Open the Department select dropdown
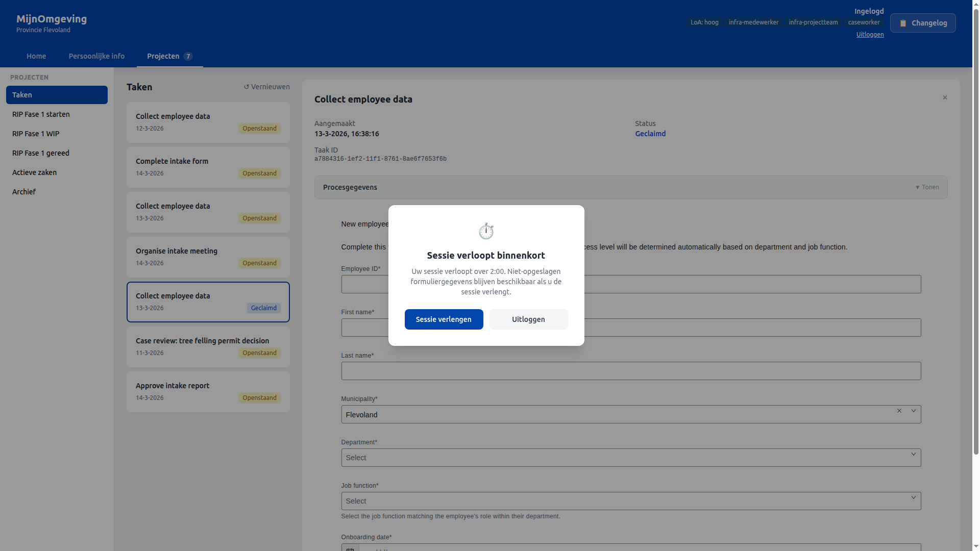The height and width of the screenshot is (551, 980). tap(631, 458)
